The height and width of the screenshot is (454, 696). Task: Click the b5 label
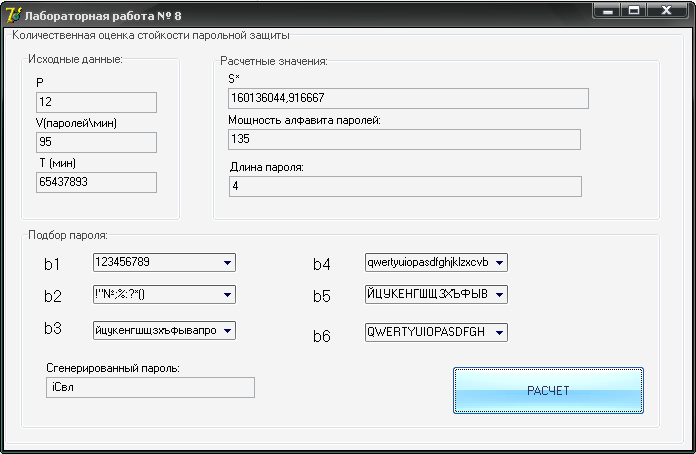coord(322,296)
